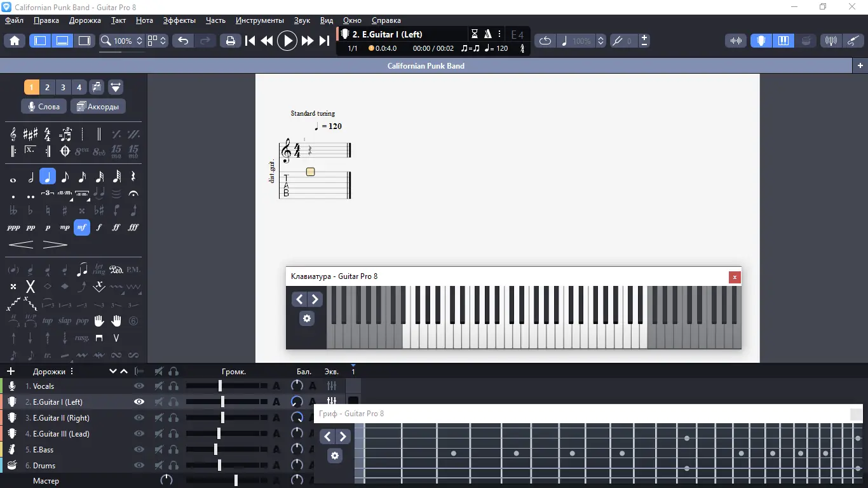This screenshot has height=488, width=868.
Task: Select voice 3 in the palette
Action: 63,87
